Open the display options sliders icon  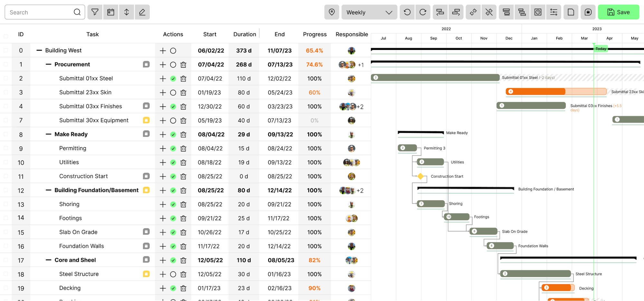pyautogui.click(x=554, y=12)
